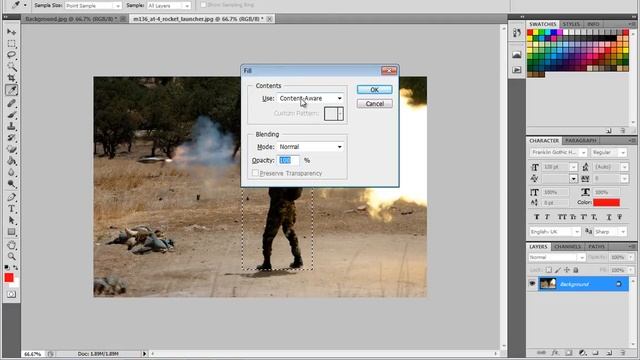This screenshot has height=360, width=640.
Task: Select the History Brush tool
Action: 11,138
